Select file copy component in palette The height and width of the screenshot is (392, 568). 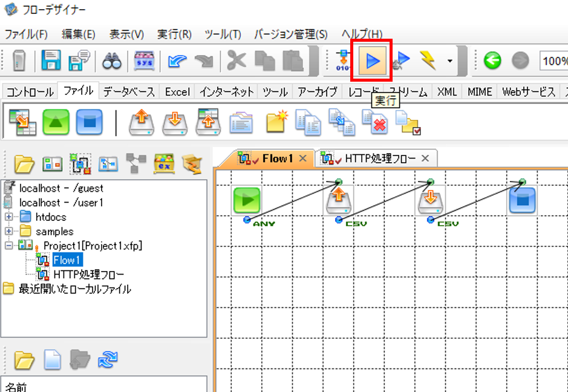click(x=308, y=122)
